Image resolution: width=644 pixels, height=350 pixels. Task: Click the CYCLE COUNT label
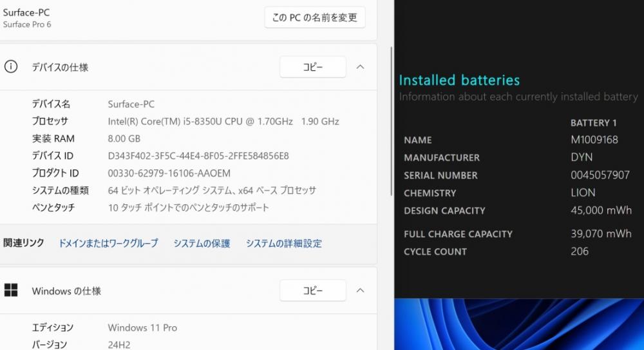[435, 252]
